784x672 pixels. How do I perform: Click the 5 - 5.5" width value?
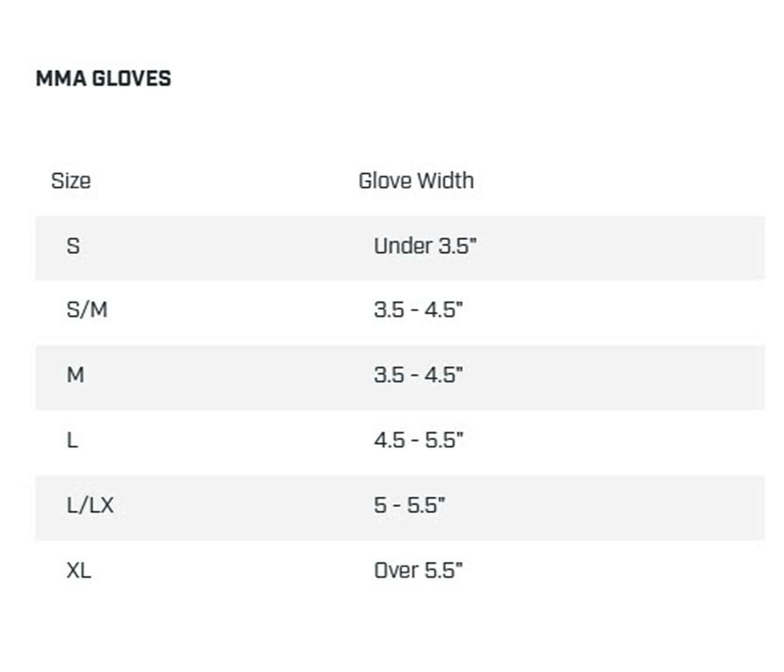tap(410, 505)
